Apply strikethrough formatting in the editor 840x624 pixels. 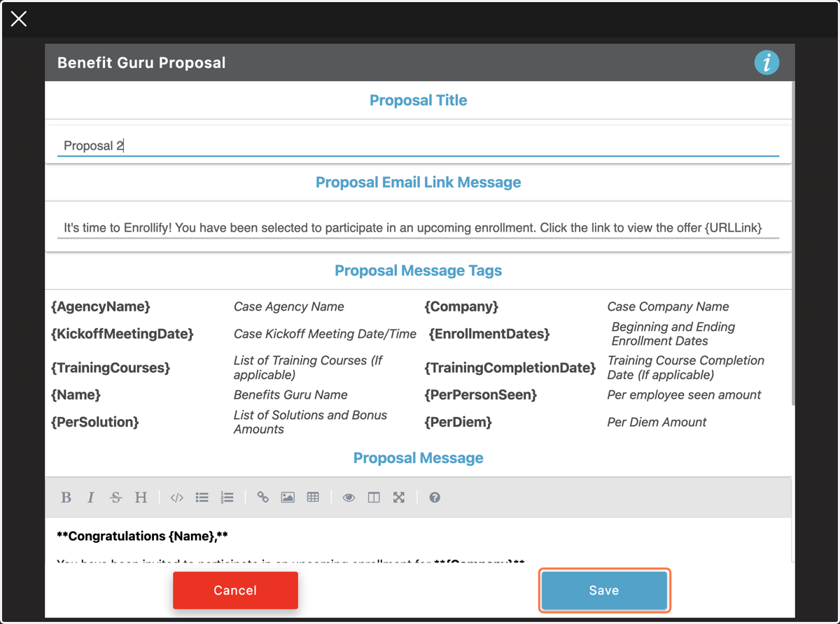tap(115, 497)
